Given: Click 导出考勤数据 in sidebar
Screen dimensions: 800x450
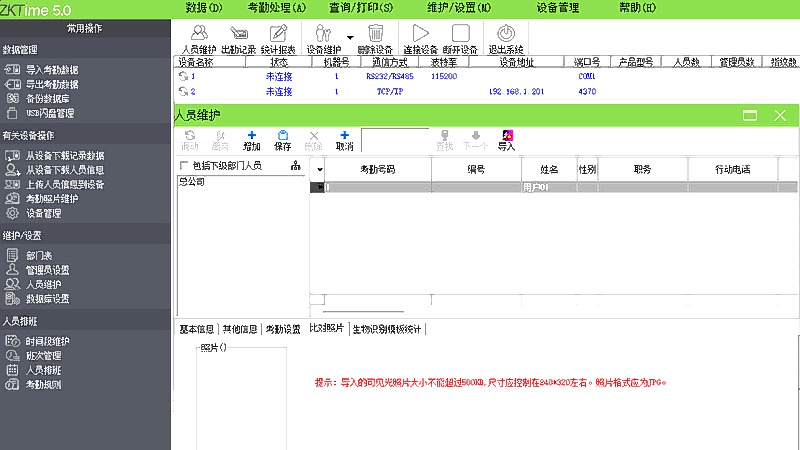Looking at the screenshot, I should 42,84.
